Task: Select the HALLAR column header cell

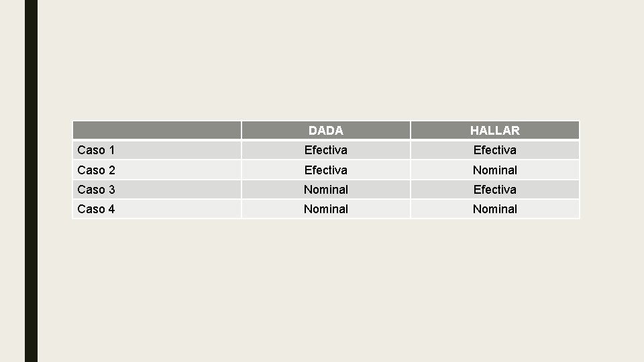Action: point(495,130)
